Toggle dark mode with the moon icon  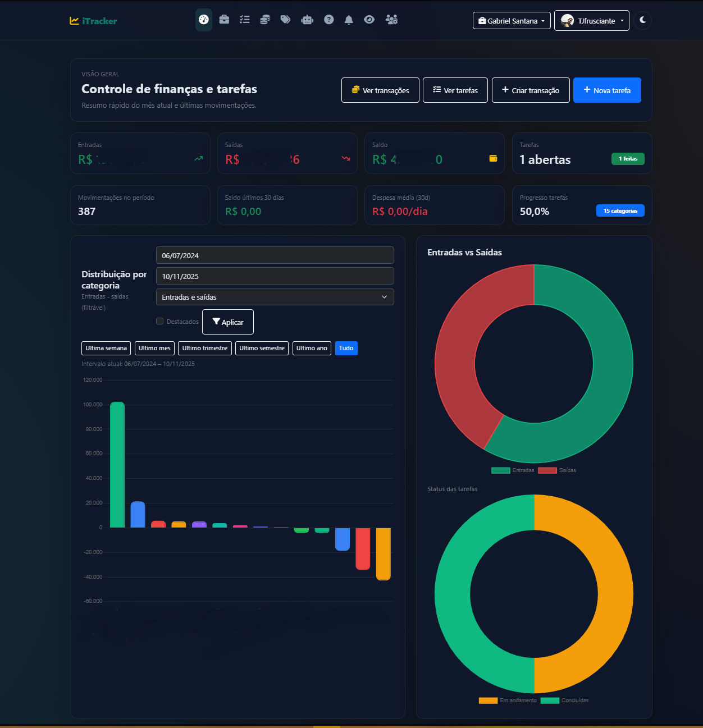642,20
